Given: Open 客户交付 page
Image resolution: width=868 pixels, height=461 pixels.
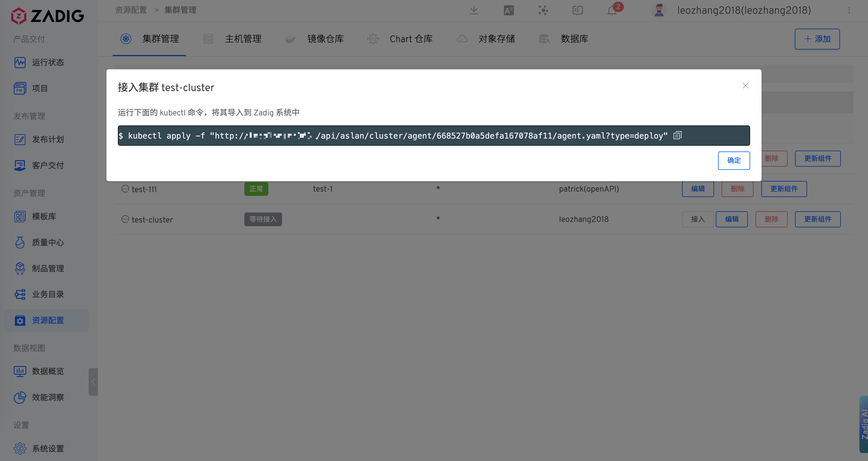Looking at the screenshot, I should [47, 165].
